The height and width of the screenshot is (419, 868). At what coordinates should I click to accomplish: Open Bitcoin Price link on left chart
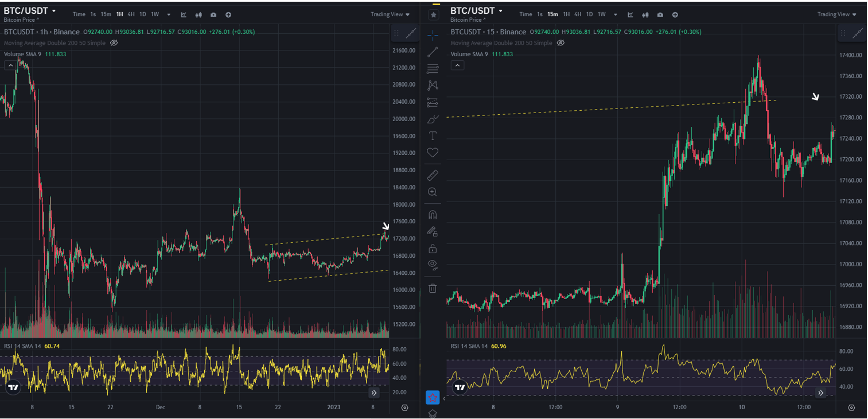click(21, 20)
